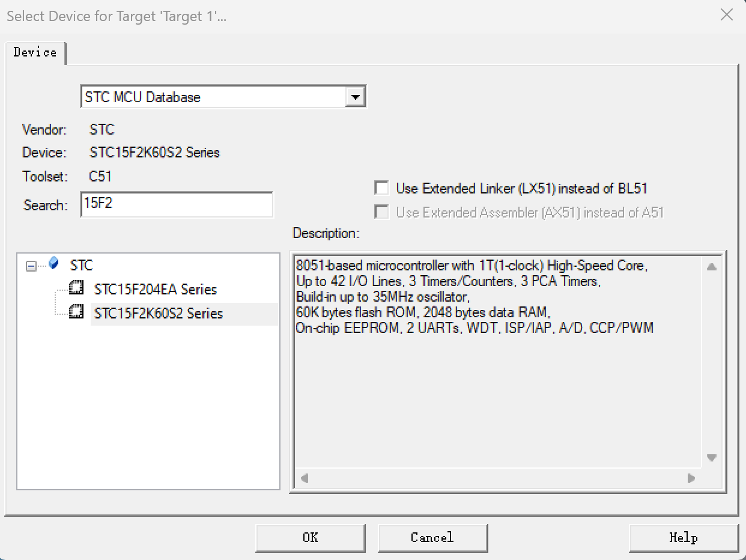Click the Vendor value 'STC'

(x=102, y=130)
